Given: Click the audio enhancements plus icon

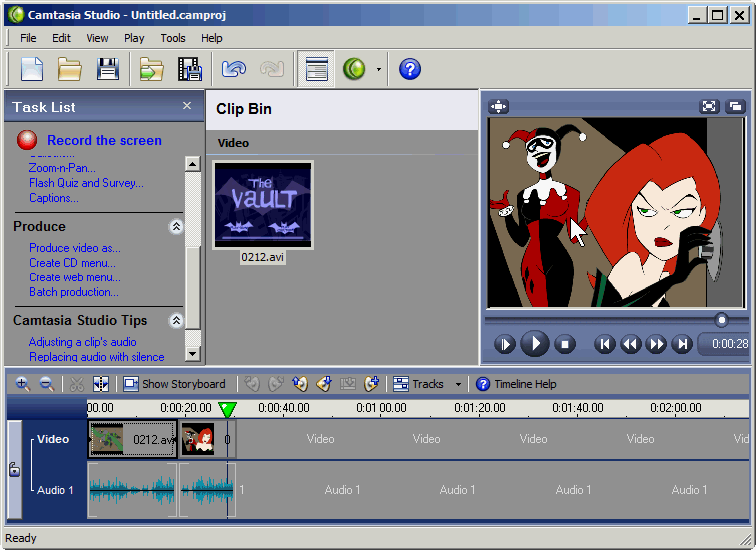Looking at the screenshot, I should pyautogui.click(x=372, y=384).
